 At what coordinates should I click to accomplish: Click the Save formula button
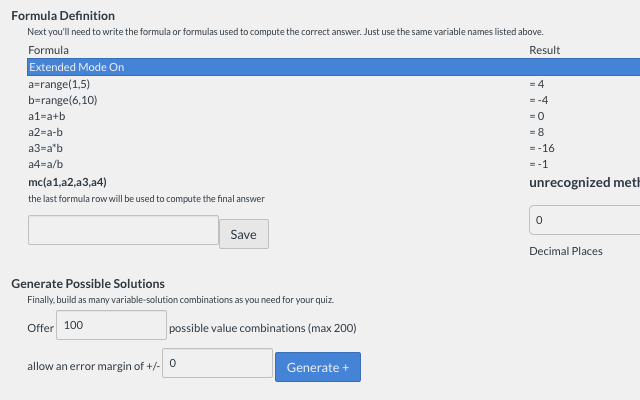[243, 234]
